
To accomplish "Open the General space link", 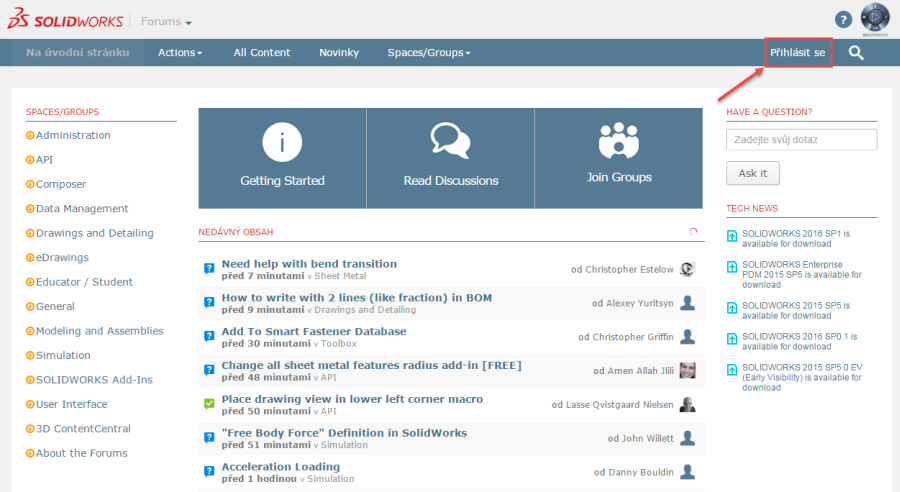I will point(55,307).
